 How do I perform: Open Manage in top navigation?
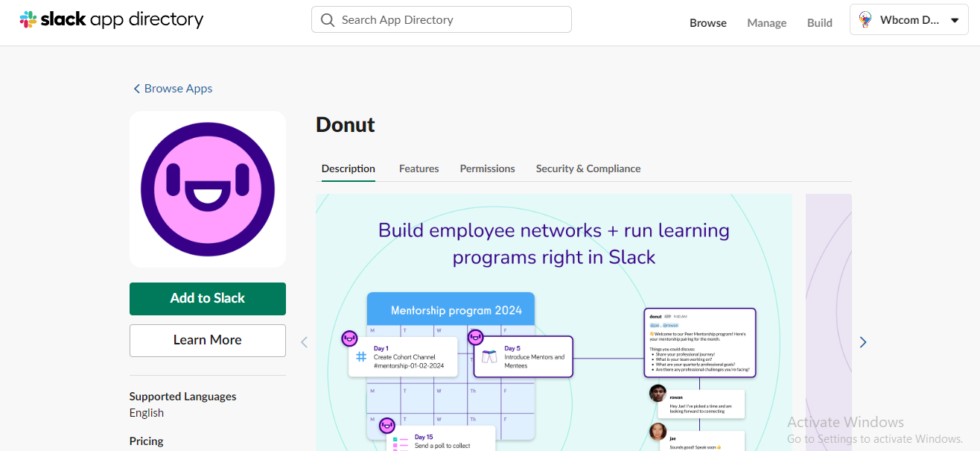pyautogui.click(x=767, y=22)
